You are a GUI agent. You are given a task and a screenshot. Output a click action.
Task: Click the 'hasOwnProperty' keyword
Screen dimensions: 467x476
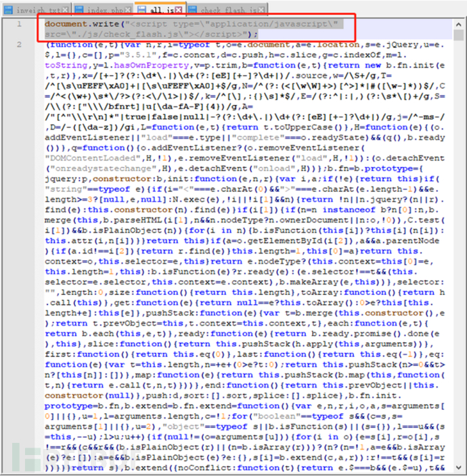pos(152,66)
